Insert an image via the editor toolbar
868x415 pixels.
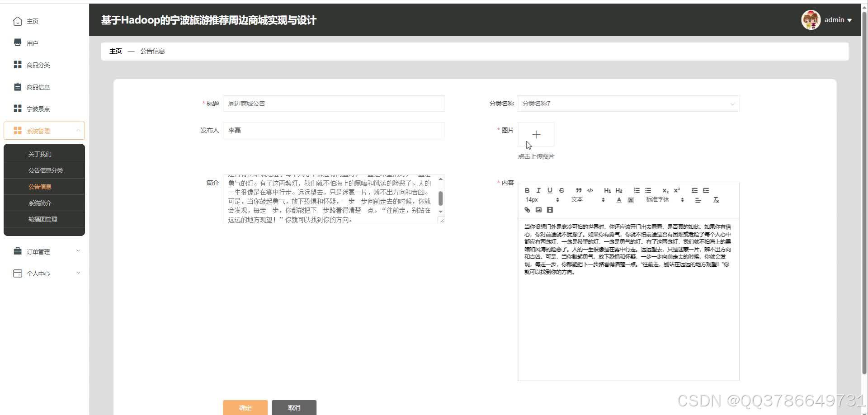point(538,210)
